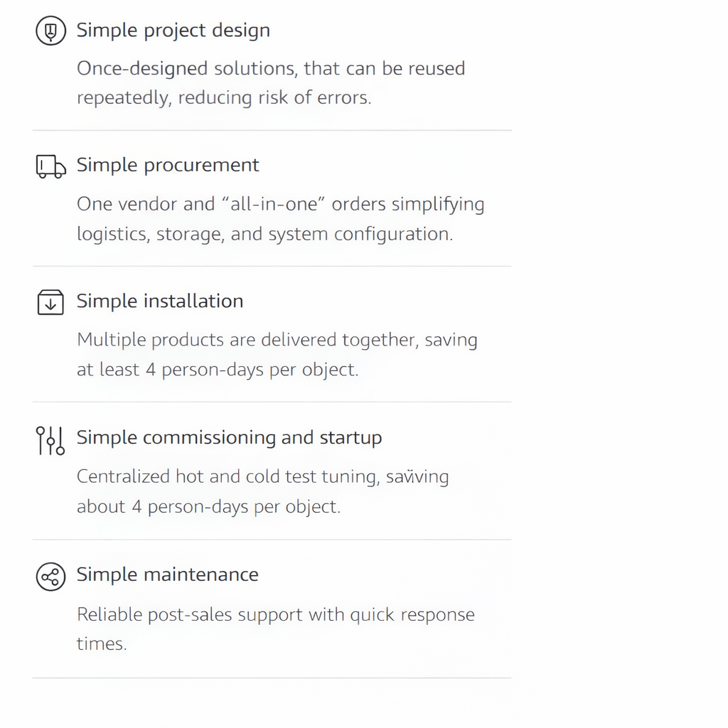Click the delivery truck procurement icon
728x728 pixels.
[x=50, y=166]
